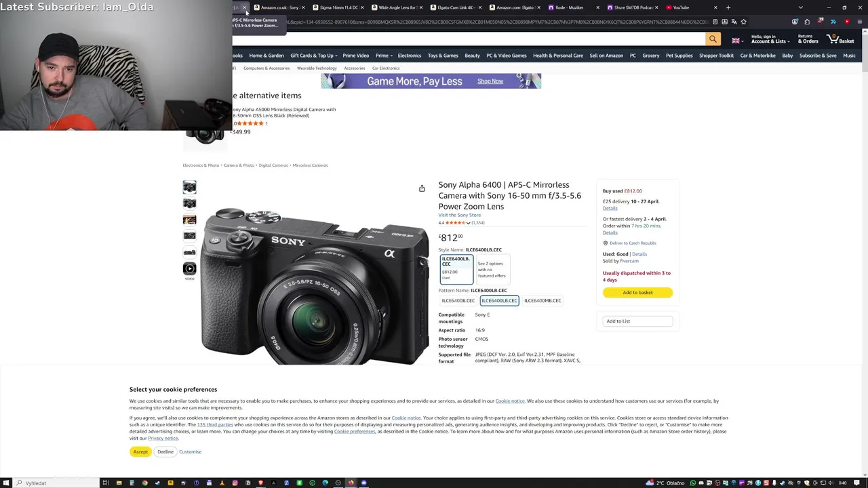Open the fivercam seller link
The image size is (868, 488).
tap(629, 261)
